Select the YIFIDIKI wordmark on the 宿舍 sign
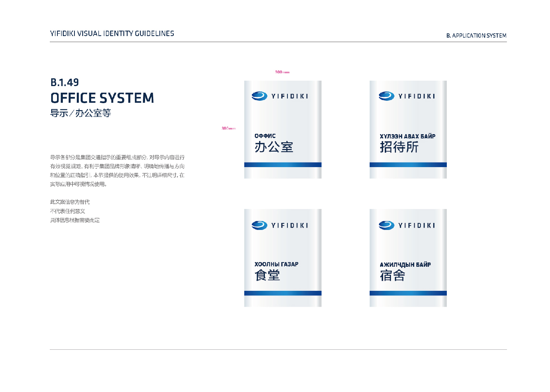The width and height of the screenshot is (550, 392). (x=417, y=226)
